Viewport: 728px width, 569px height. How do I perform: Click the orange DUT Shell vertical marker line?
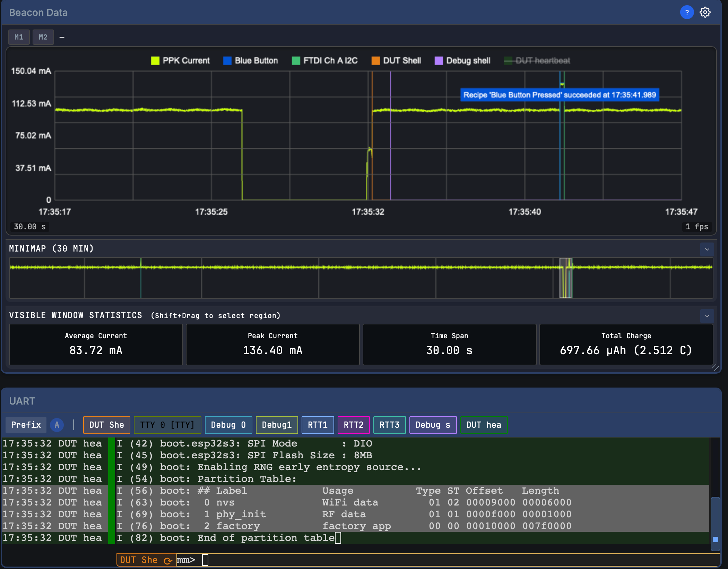[x=372, y=135]
